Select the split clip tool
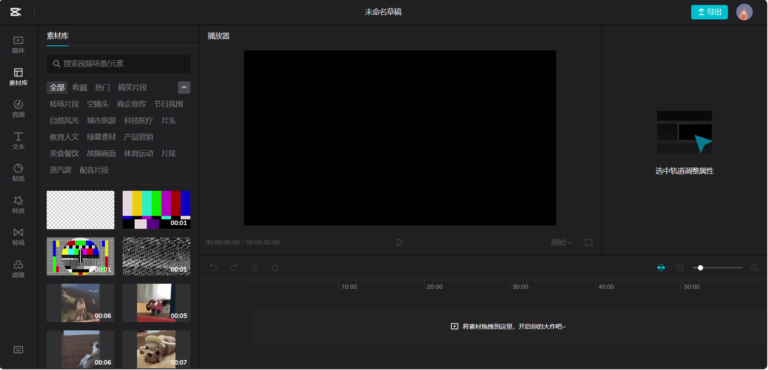The width and height of the screenshot is (768, 370). coord(254,268)
